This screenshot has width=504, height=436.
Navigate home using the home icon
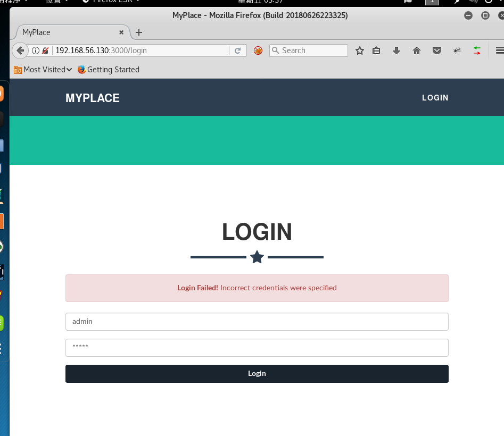point(417,50)
